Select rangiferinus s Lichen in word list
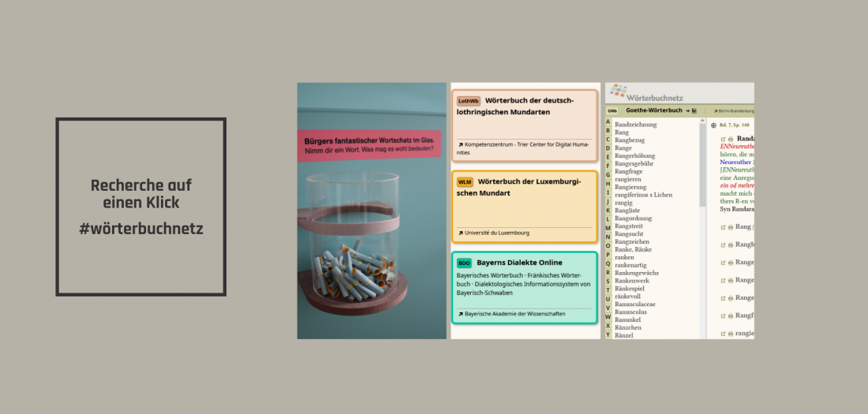Viewport: 868px width, 414px height. [644, 195]
